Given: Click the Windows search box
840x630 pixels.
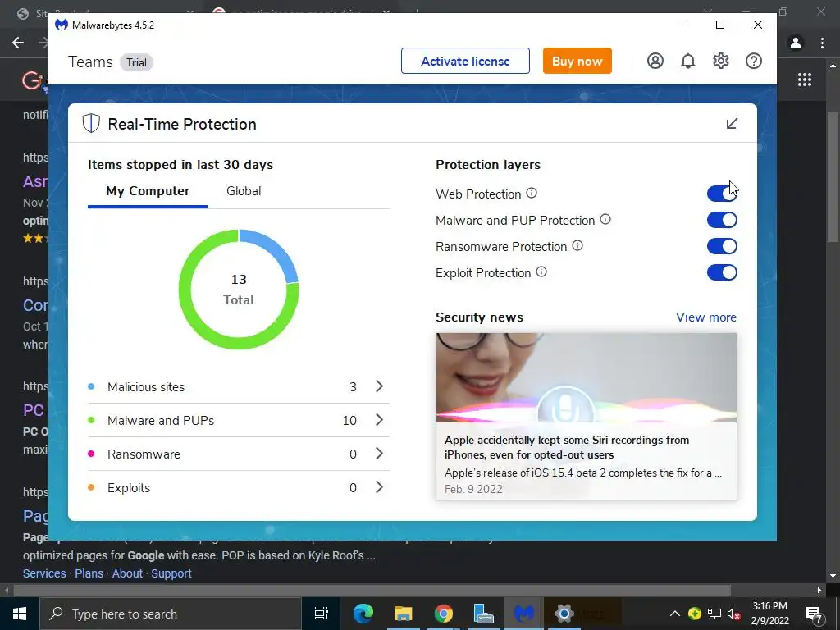Looking at the screenshot, I should pyautogui.click(x=171, y=614).
